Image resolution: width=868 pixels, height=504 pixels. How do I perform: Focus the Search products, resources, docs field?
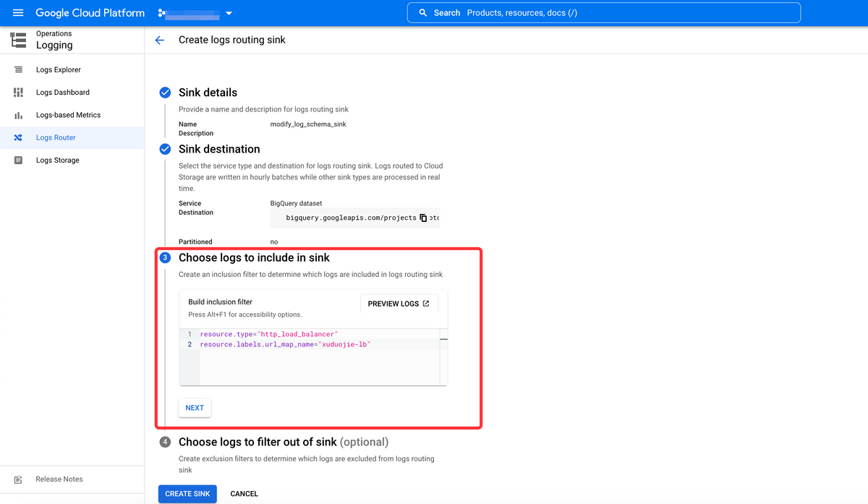(604, 13)
